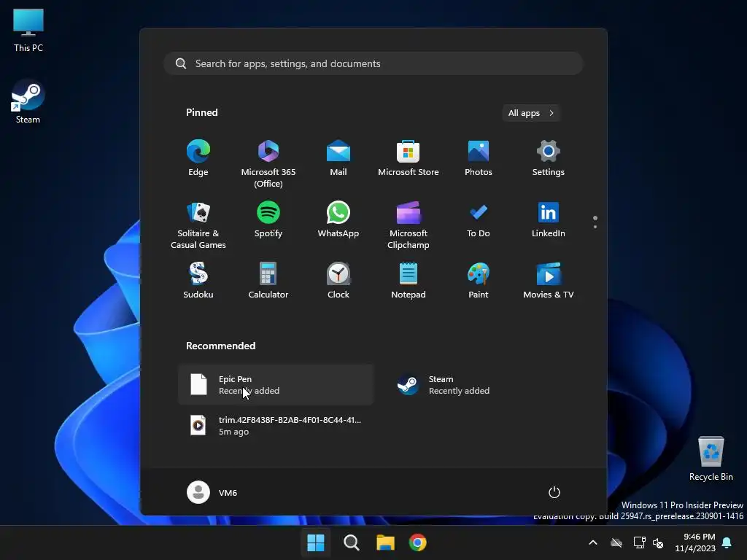
Task: Click the power button in Start menu
Action: tap(554, 492)
